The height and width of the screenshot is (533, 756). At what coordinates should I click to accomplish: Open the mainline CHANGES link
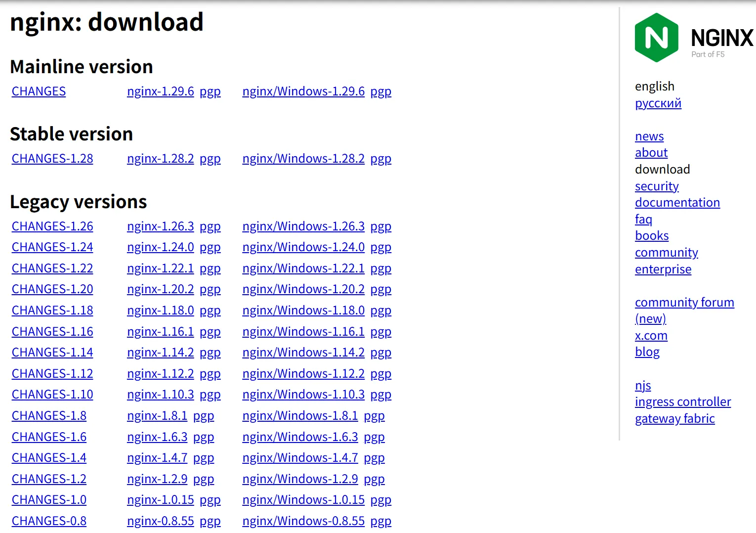coord(39,91)
